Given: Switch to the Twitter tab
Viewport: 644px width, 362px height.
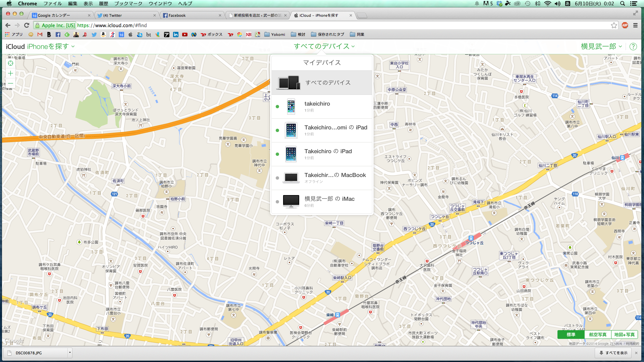Looking at the screenshot, I should (126, 15).
